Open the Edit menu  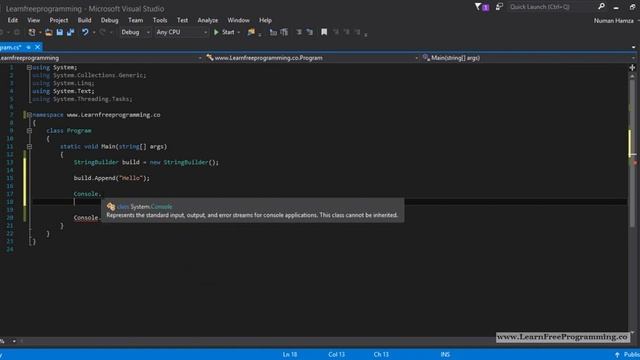[13, 20]
